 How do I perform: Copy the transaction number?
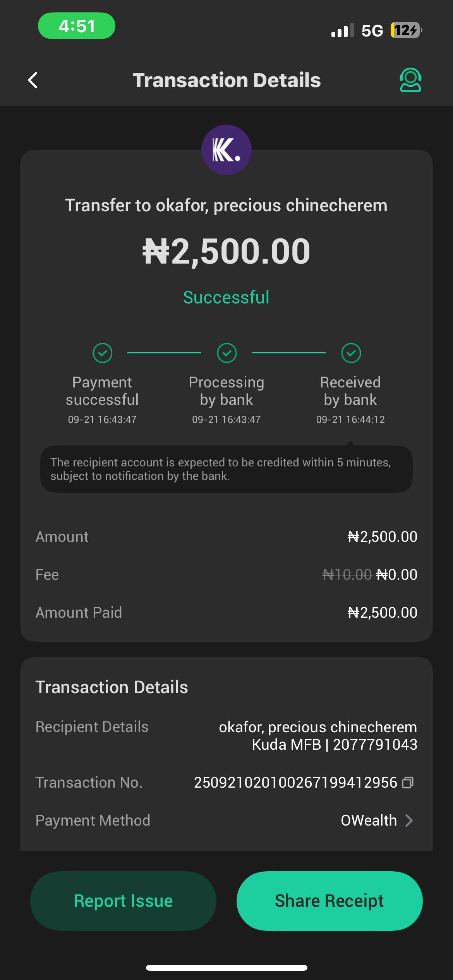[408, 783]
